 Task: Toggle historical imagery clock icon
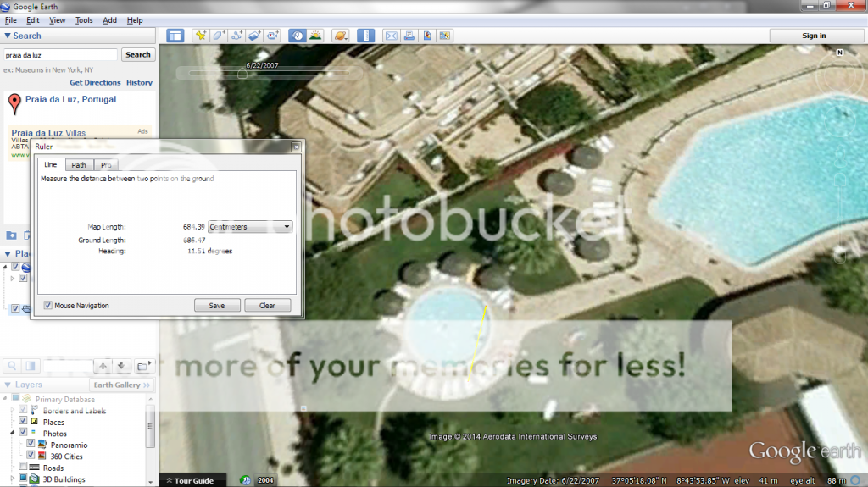tap(298, 36)
